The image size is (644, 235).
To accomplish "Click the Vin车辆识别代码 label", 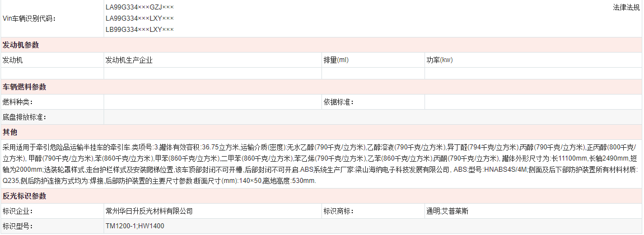I will pyautogui.click(x=29, y=18).
